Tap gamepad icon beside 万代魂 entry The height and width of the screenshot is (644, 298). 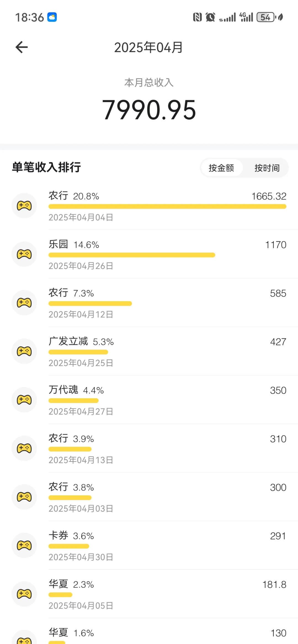click(24, 400)
